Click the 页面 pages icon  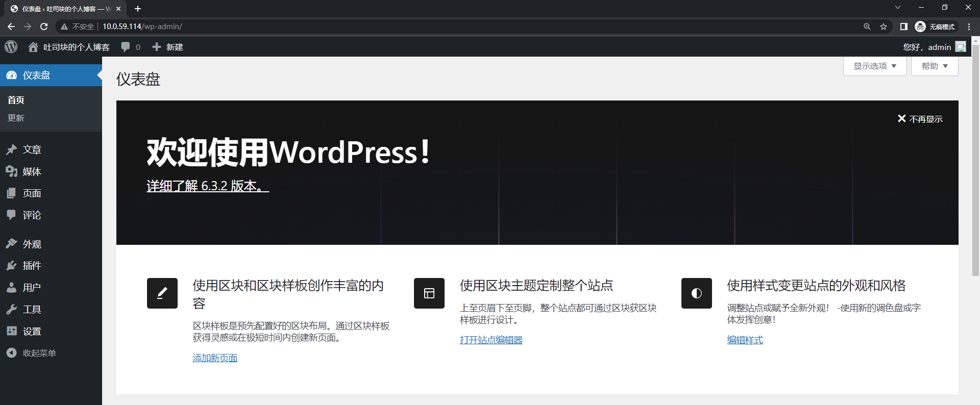(12, 193)
